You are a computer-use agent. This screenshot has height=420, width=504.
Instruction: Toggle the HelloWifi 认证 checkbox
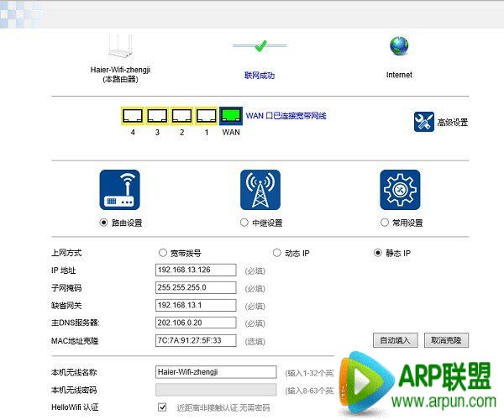162,407
